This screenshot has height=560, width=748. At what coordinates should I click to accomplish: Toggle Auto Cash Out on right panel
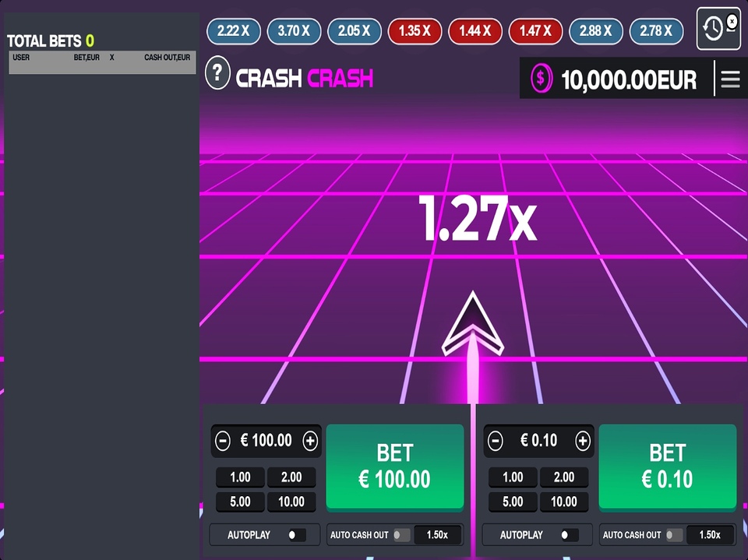tap(673, 535)
